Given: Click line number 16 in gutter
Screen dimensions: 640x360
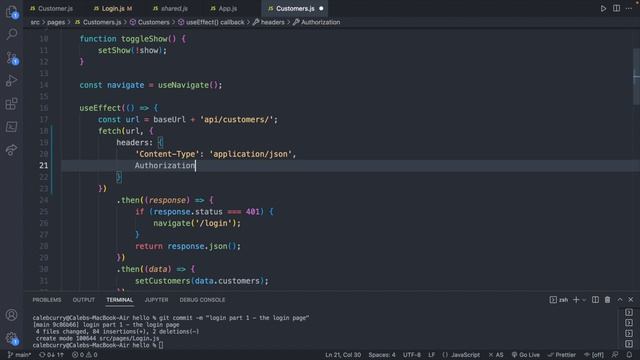Looking at the screenshot, I should point(43,108).
